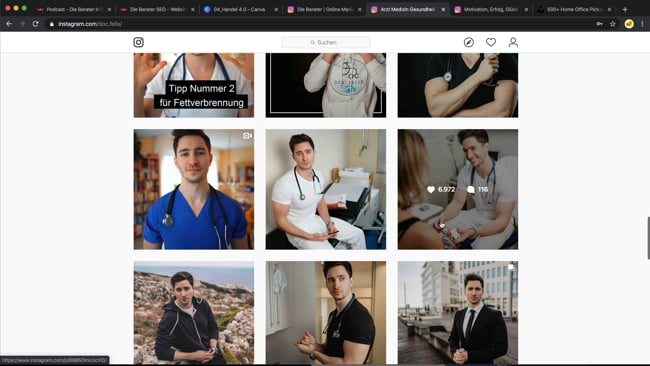Click the site lock icon in address bar
The image size is (650, 366).
(52, 24)
